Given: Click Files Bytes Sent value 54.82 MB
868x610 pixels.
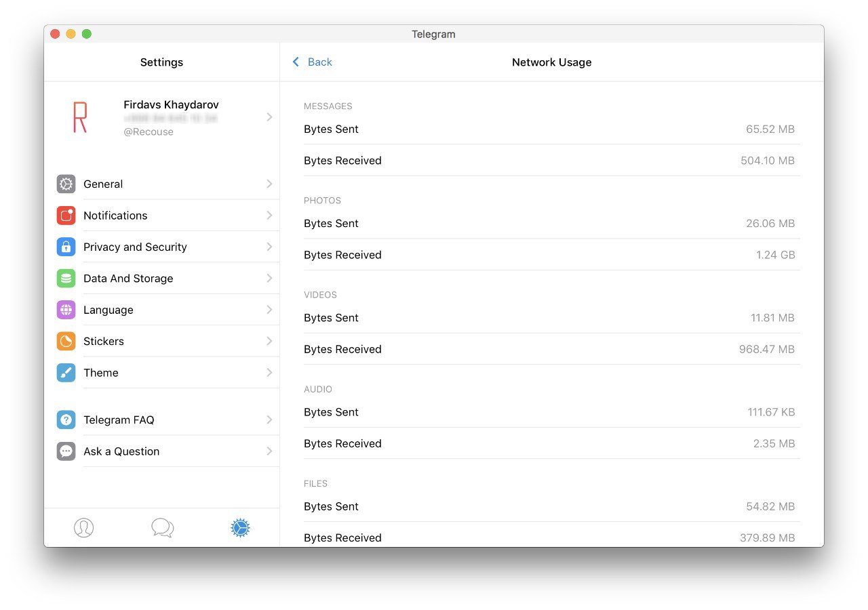Looking at the screenshot, I should [x=770, y=506].
